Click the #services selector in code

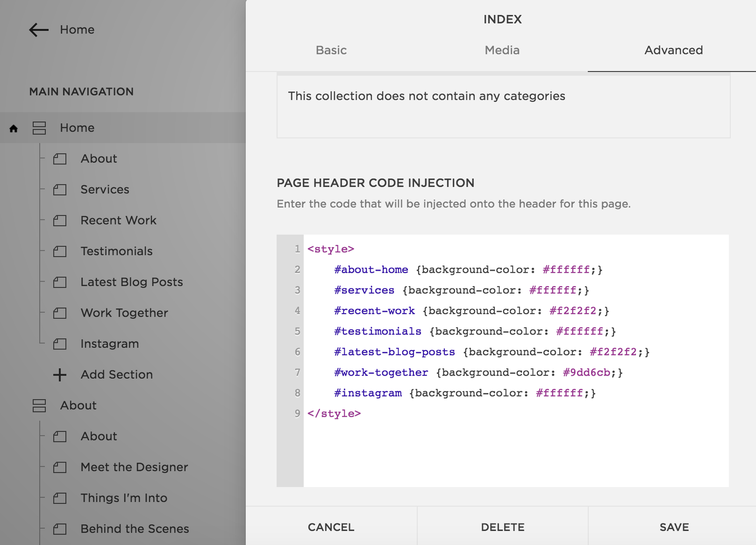click(364, 290)
